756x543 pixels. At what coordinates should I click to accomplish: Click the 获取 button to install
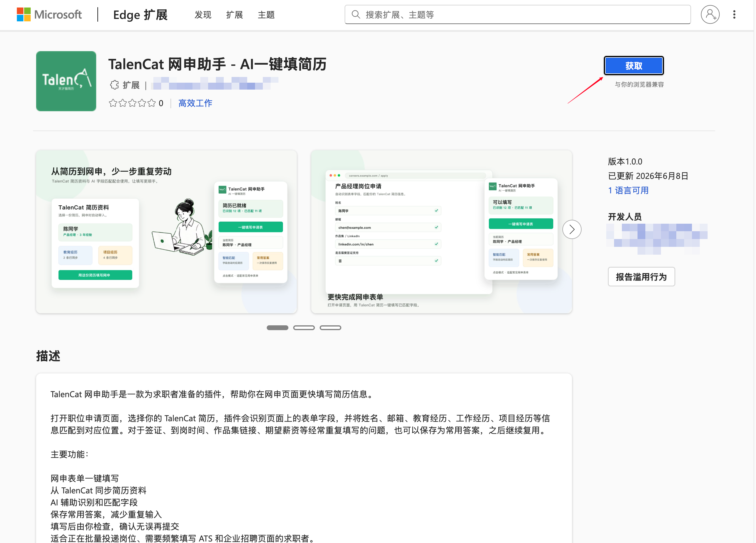pos(633,66)
